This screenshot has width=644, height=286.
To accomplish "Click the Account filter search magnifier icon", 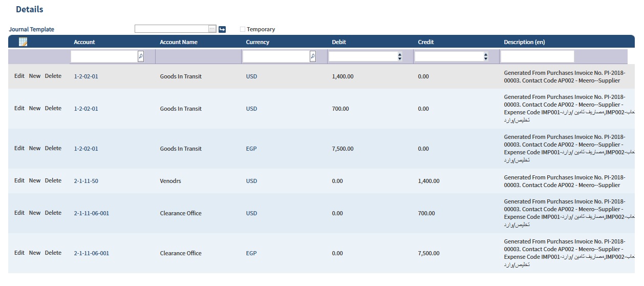I will (x=141, y=56).
